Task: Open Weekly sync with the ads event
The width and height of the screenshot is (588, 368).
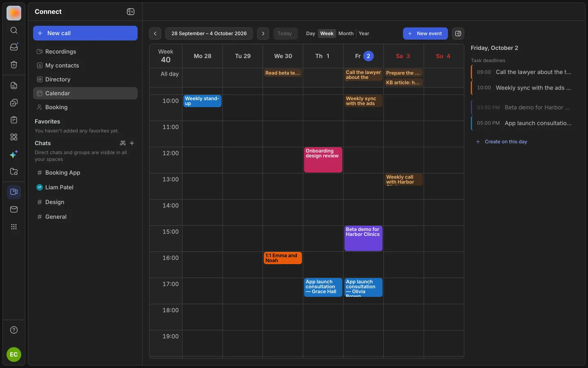Action: click(363, 101)
